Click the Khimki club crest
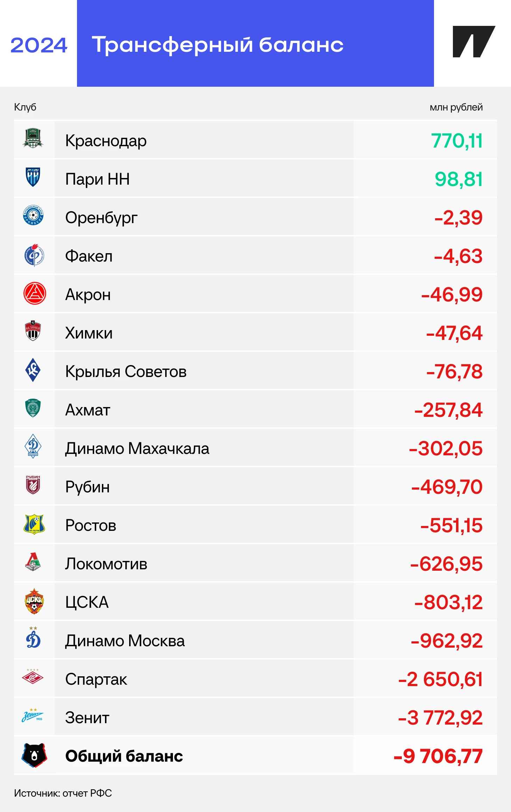 (x=33, y=331)
